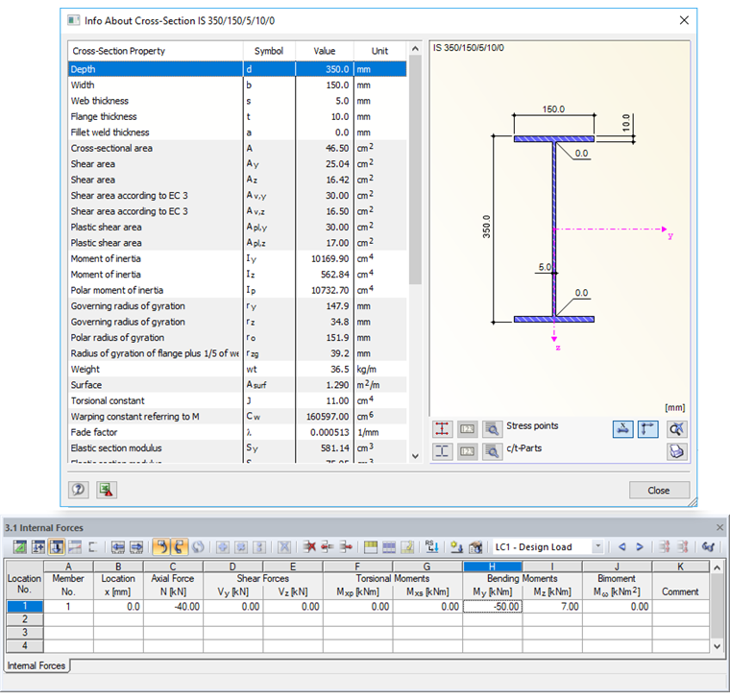Close the cross-section info dialog

point(658,490)
